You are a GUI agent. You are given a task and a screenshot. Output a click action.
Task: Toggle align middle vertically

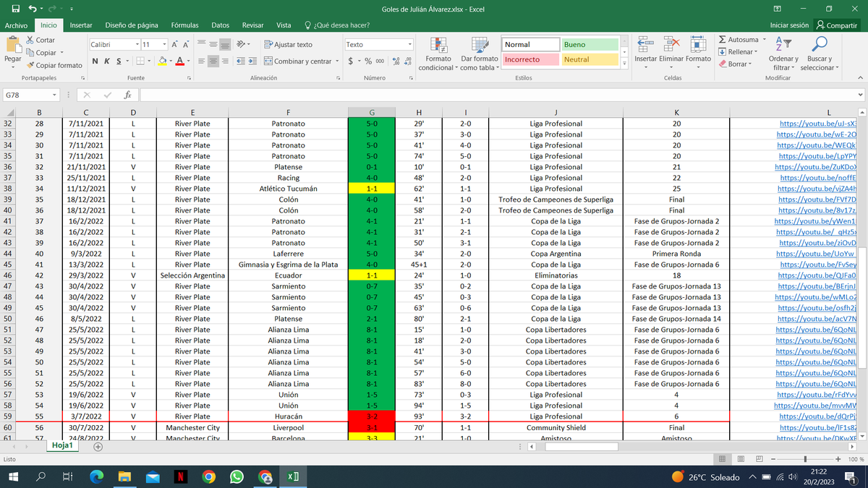click(213, 44)
